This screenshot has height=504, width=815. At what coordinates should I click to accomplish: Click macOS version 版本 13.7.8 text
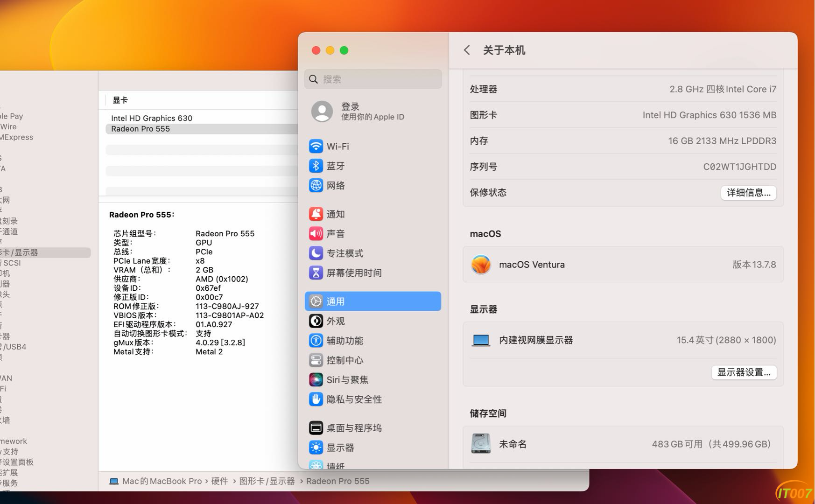pos(754,265)
